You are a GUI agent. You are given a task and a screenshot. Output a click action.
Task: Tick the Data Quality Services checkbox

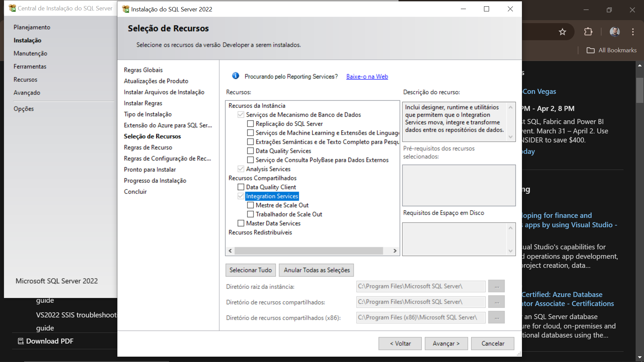pos(251,151)
